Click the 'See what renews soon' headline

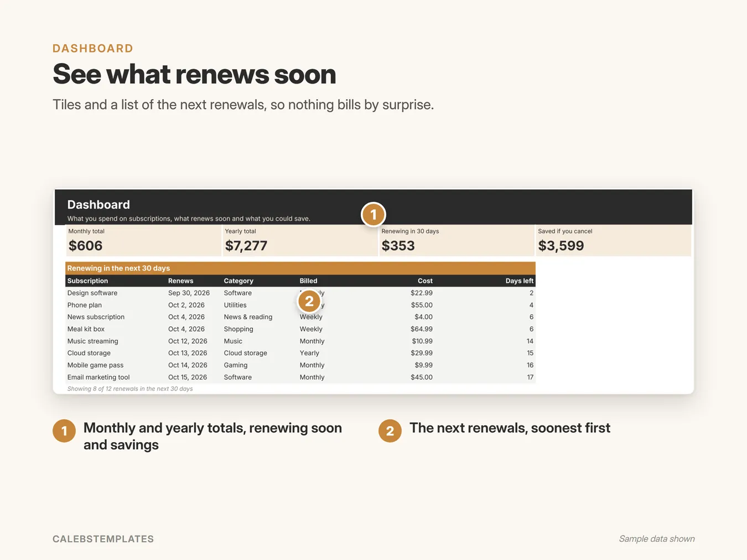pyautogui.click(x=194, y=74)
